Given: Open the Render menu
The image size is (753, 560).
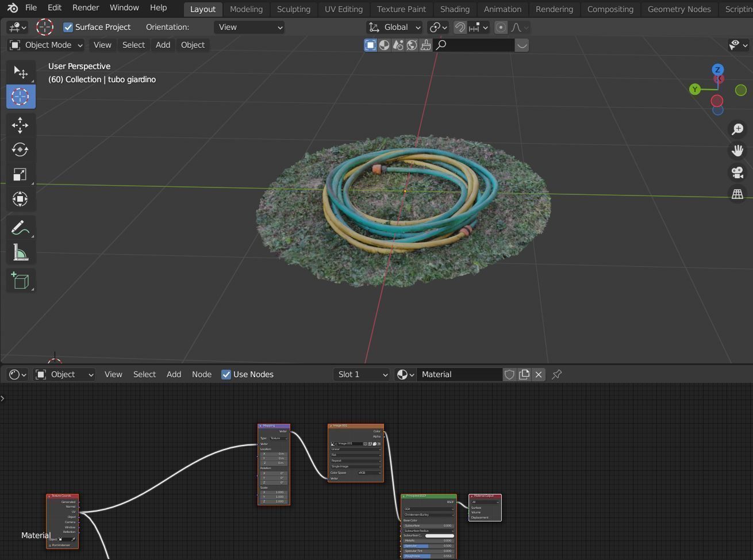Looking at the screenshot, I should point(86,8).
